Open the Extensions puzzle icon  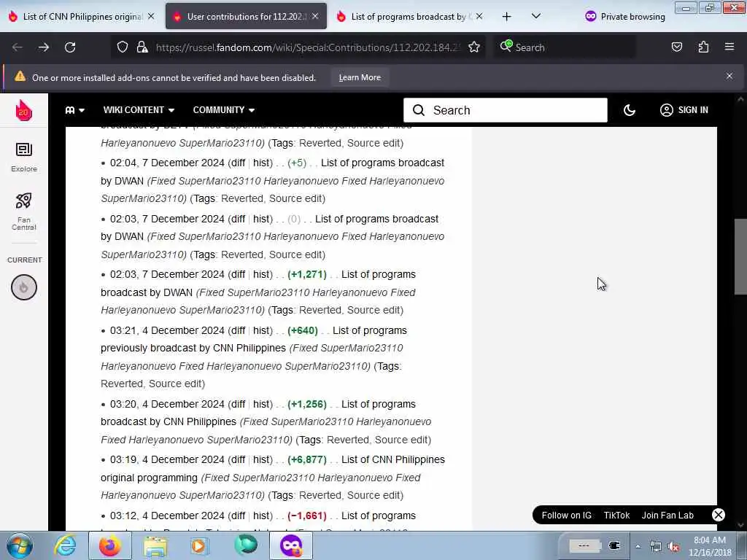pyautogui.click(x=703, y=47)
